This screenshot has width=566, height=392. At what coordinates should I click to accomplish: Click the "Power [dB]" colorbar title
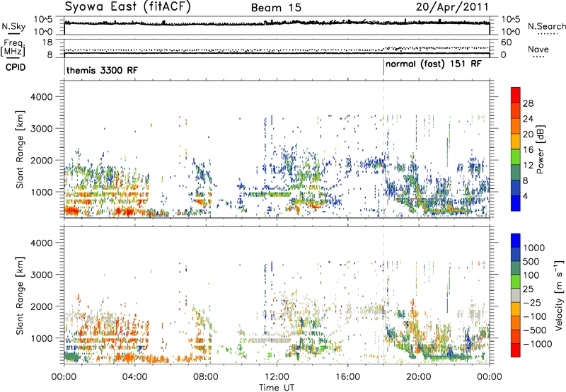click(540, 149)
